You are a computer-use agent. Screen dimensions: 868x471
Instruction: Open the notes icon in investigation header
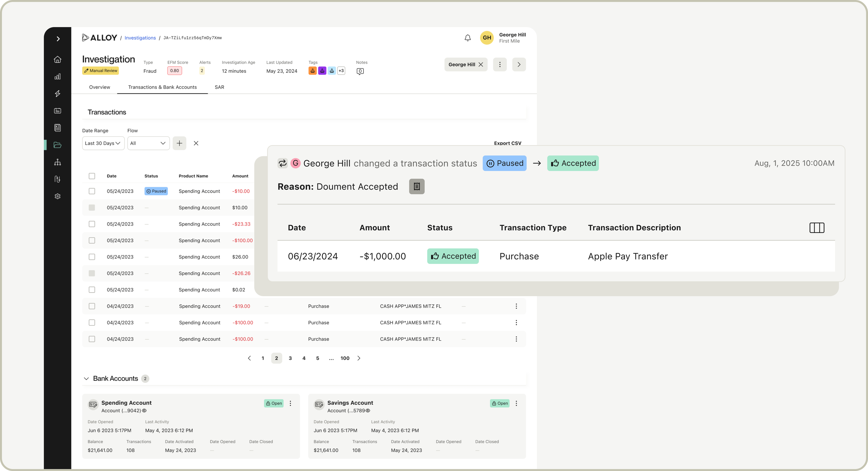click(x=360, y=71)
